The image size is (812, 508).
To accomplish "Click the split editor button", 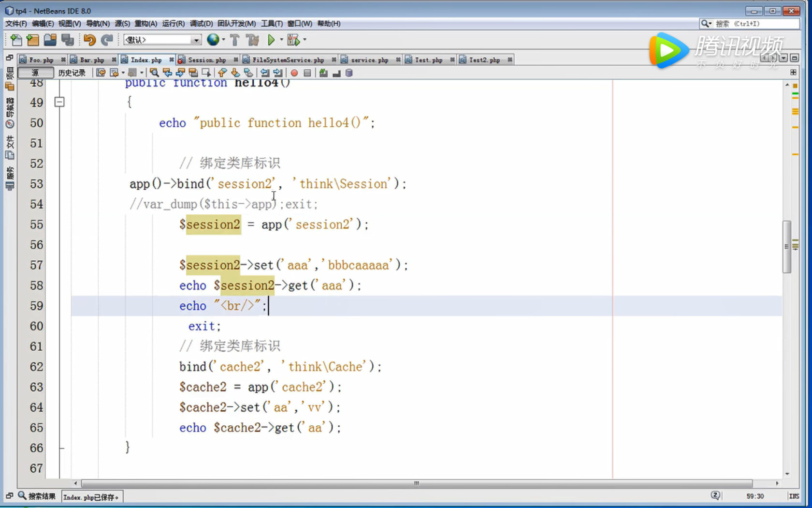I will pyautogui.click(x=793, y=72).
